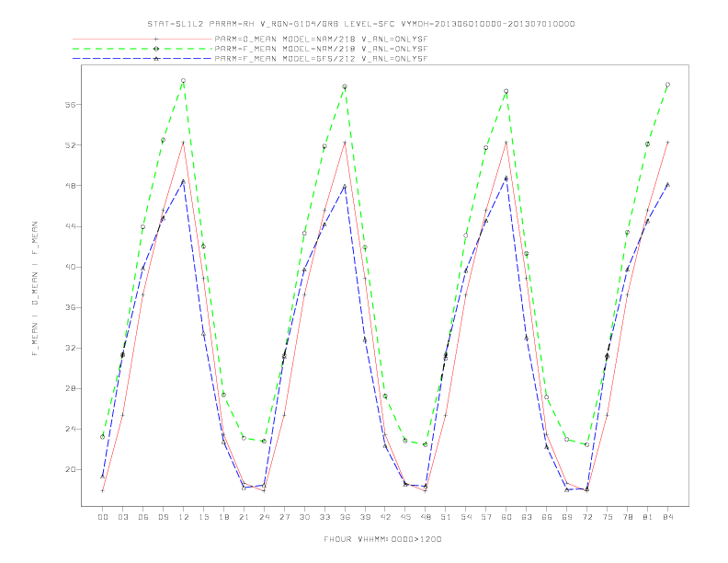
Task: Click y-axis tick label 48
Action: [x=70, y=185]
